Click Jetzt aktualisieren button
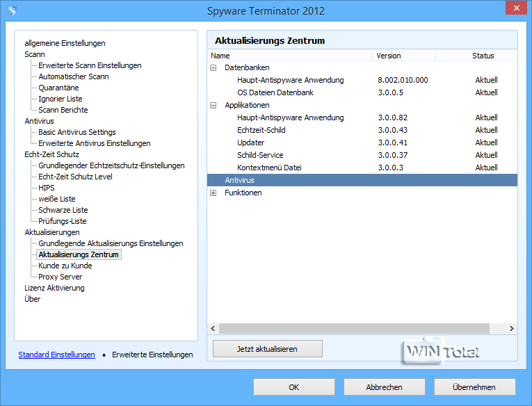The width and height of the screenshot is (532, 406). (x=267, y=349)
